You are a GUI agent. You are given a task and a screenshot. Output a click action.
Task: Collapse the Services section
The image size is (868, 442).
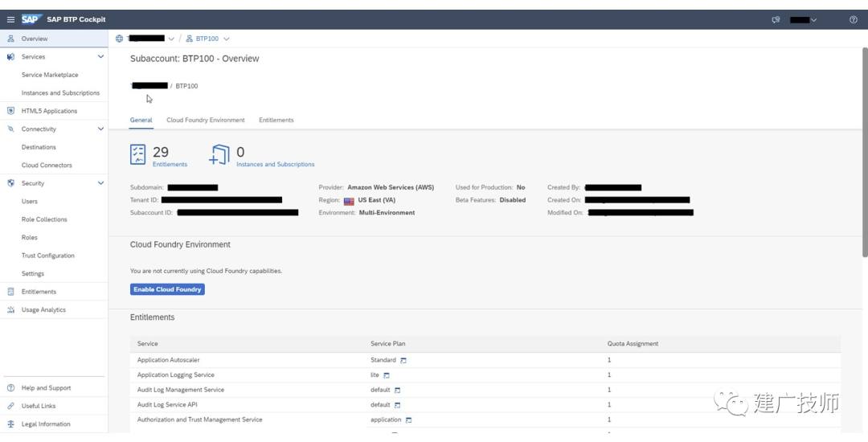(100, 56)
